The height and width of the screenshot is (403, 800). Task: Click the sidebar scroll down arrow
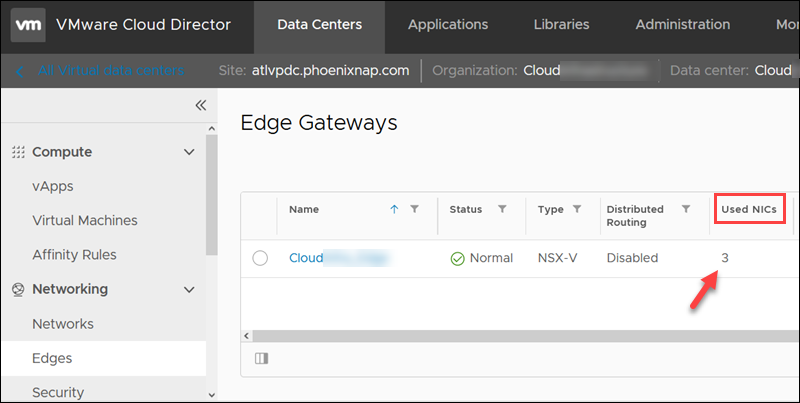coord(212,395)
